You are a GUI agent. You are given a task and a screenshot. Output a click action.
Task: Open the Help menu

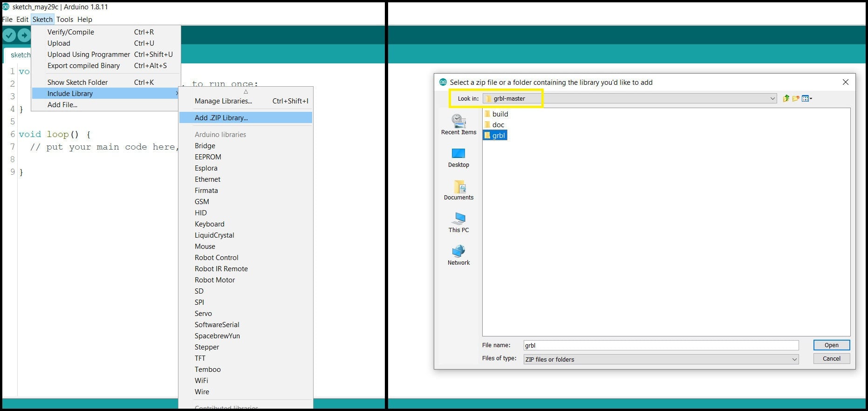coord(85,19)
